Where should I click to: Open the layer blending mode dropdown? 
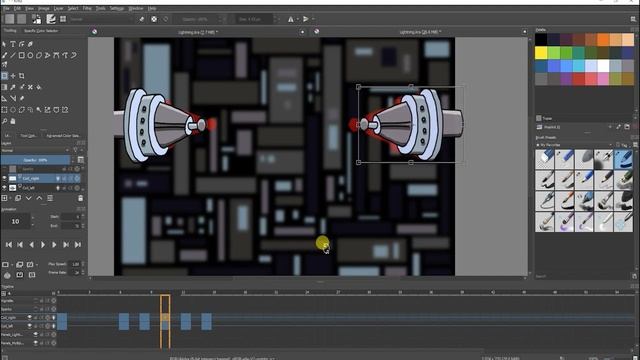tap(36, 150)
